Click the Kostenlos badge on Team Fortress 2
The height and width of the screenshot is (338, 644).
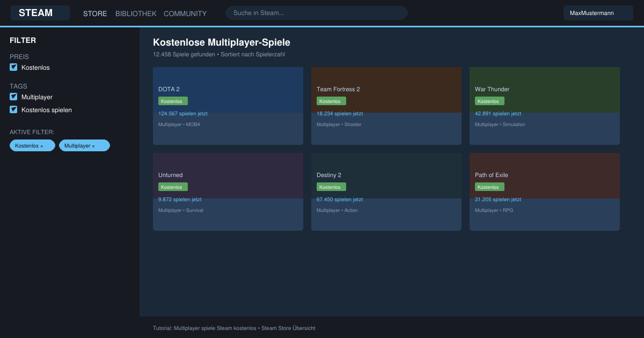(331, 101)
